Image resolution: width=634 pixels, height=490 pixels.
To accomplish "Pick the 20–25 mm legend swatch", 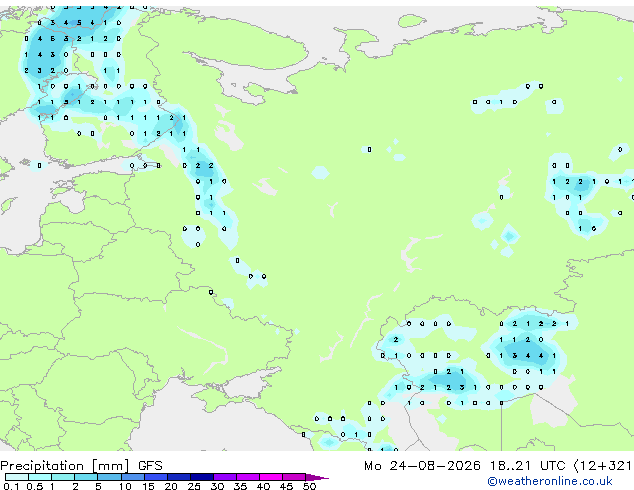I will pos(178,477).
